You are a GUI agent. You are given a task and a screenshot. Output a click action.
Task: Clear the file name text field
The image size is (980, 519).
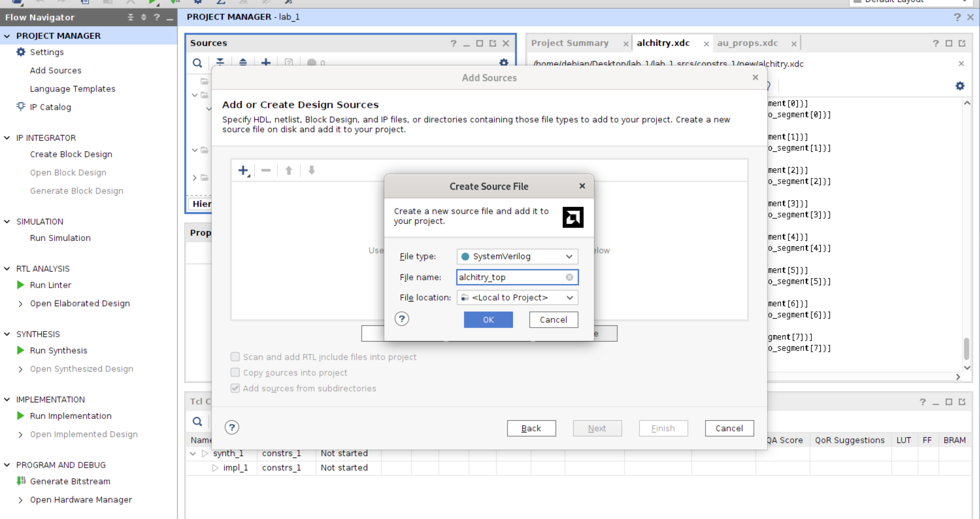pyautogui.click(x=569, y=277)
